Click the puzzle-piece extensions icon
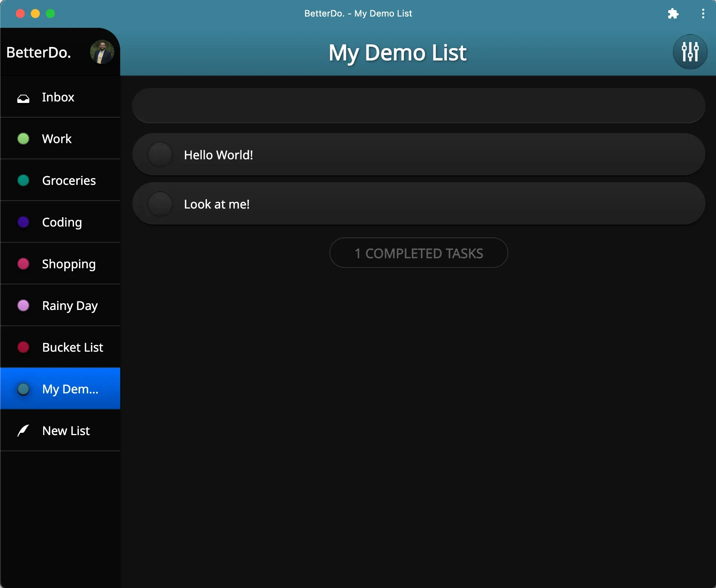Screen dimensions: 716x588 pos(673,14)
